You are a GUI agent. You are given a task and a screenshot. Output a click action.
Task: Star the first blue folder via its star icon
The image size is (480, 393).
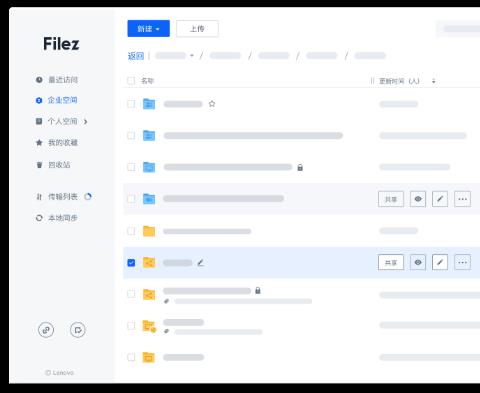tap(212, 104)
